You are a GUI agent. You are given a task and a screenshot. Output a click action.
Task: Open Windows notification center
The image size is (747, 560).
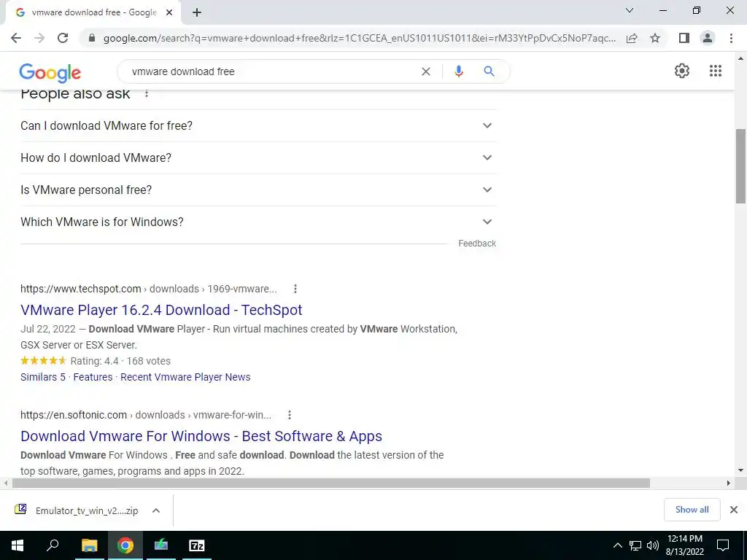(723, 545)
